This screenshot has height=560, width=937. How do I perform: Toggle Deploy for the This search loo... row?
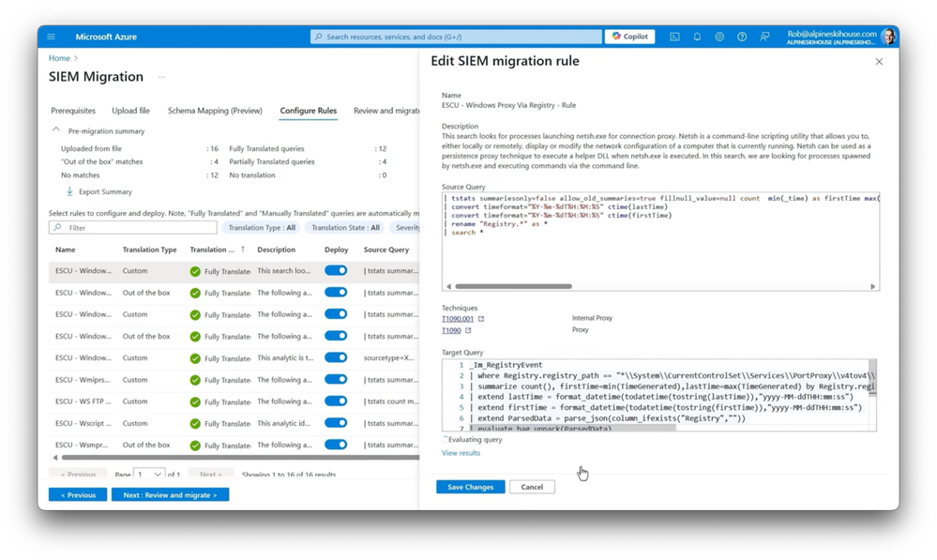coord(336,270)
